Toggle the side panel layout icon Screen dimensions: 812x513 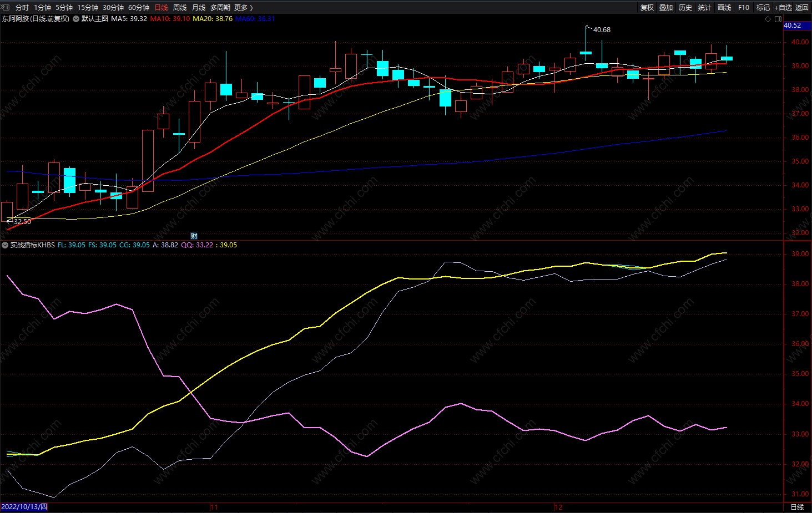[778, 19]
